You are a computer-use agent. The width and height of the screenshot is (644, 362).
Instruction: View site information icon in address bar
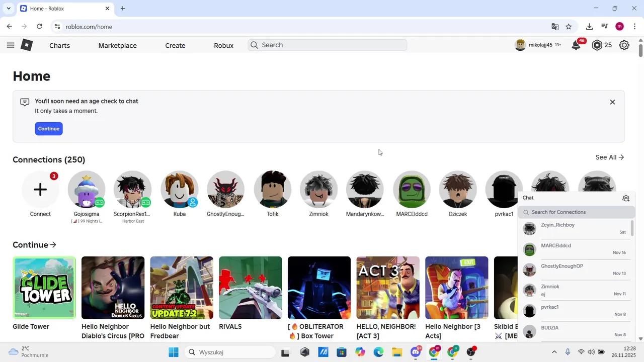[x=57, y=27]
